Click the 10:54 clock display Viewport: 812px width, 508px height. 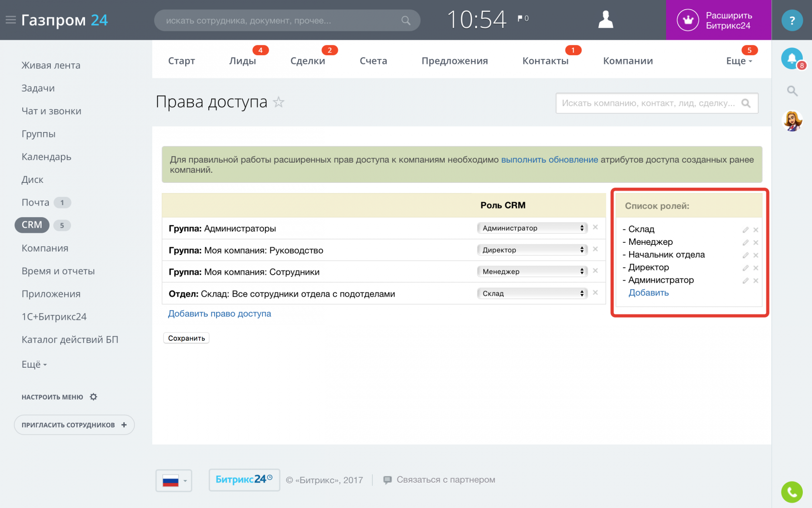click(477, 20)
